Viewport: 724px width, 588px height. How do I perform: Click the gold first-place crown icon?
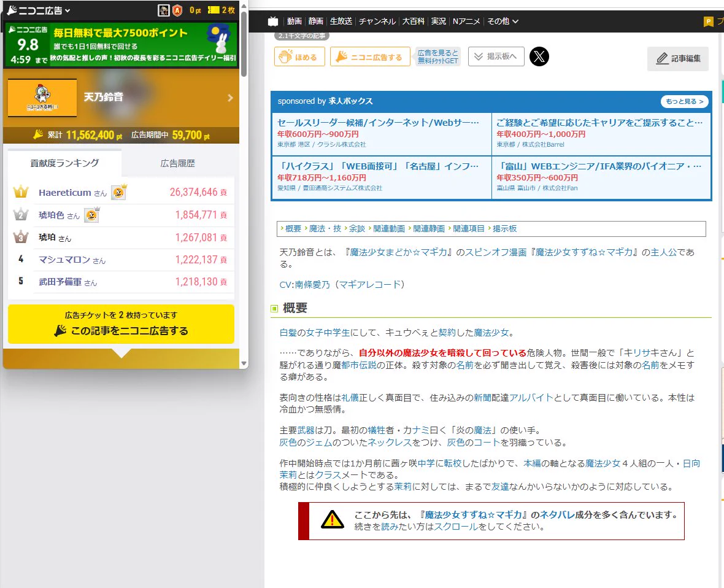point(21,191)
